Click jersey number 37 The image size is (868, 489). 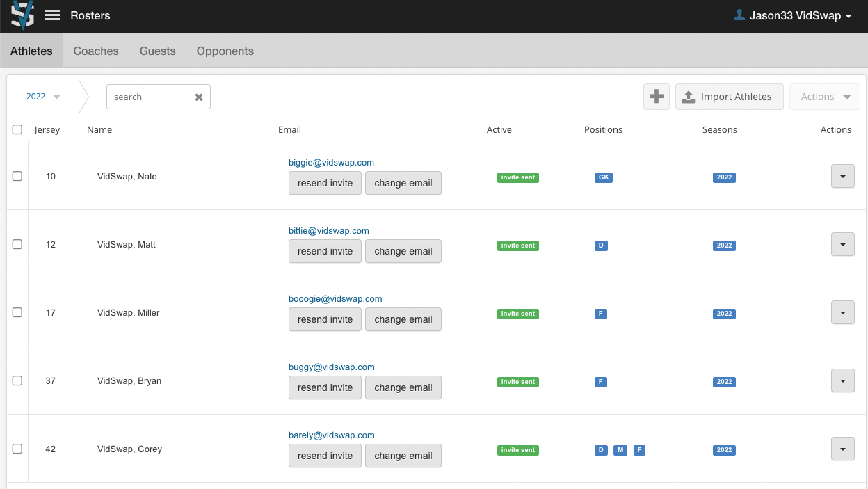click(x=51, y=381)
